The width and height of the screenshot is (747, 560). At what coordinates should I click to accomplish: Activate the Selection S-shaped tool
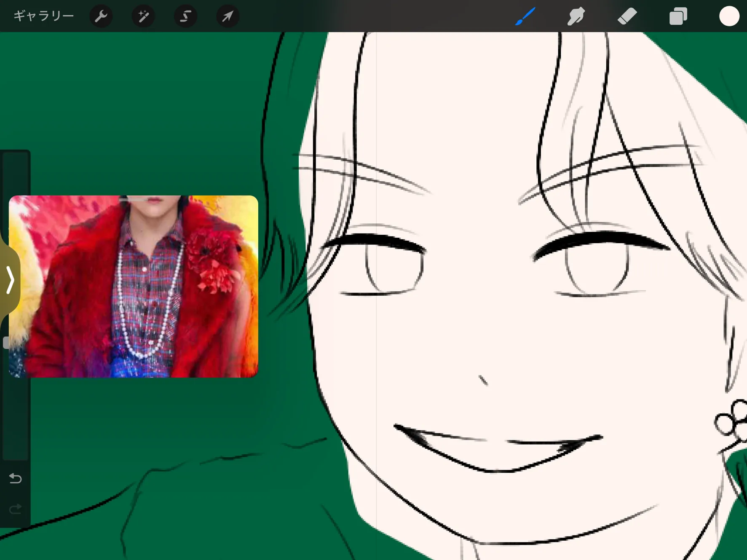(185, 16)
